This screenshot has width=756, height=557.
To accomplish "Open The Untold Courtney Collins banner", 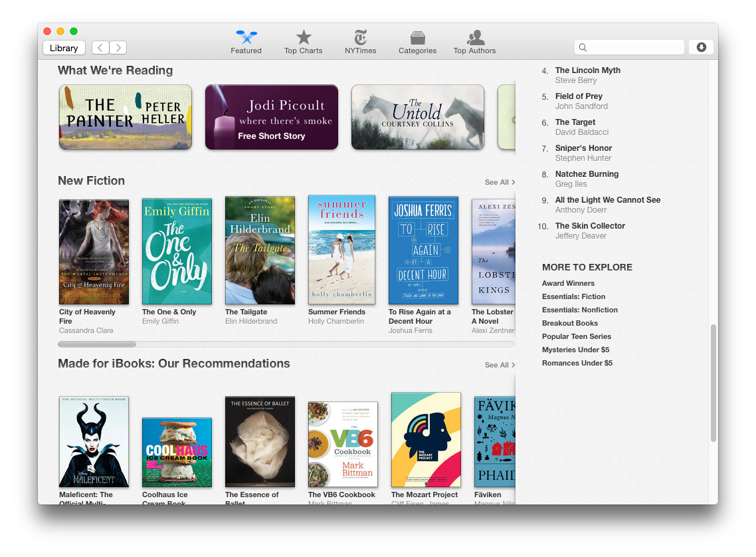I will [x=418, y=117].
